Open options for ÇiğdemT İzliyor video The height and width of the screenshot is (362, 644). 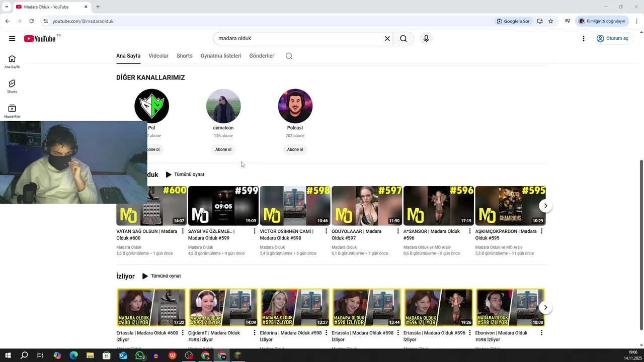click(254, 333)
